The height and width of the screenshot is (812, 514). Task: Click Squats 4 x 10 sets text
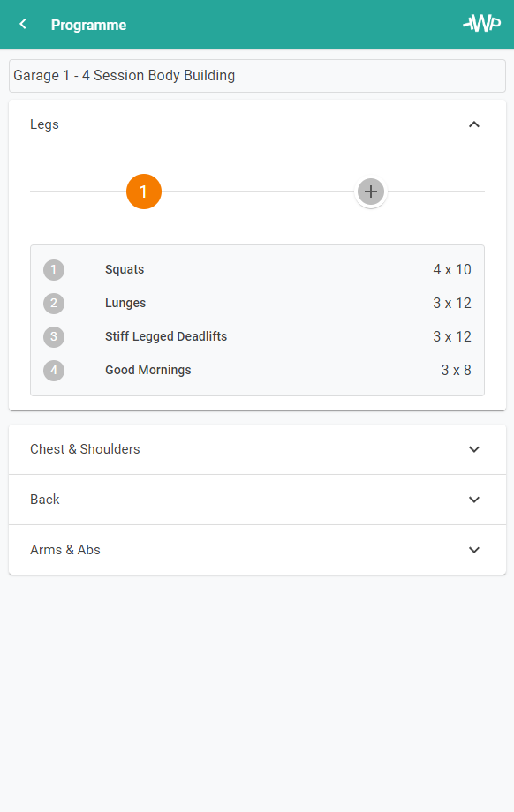pos(452,270)
